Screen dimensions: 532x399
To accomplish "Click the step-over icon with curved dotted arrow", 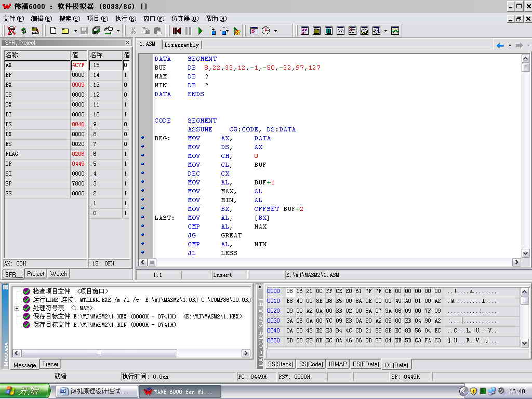I will pyautogui.click(x=224, y=31).
